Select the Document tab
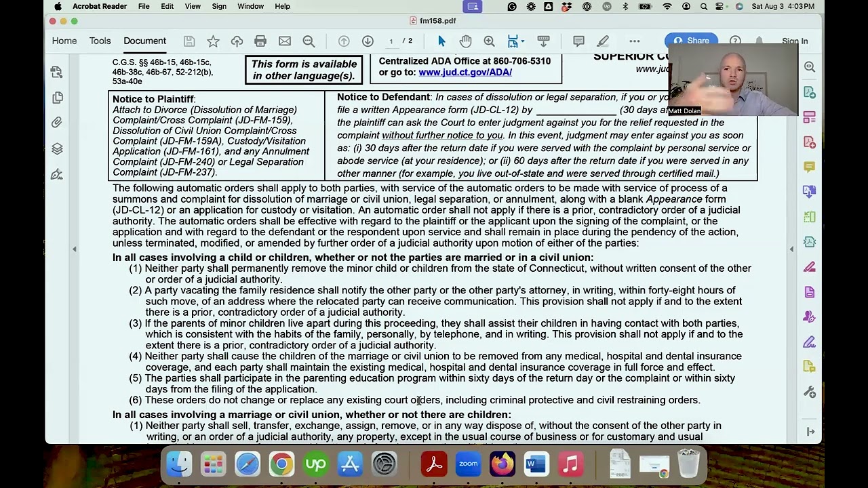The image size is (868, 488). (144, 41)
